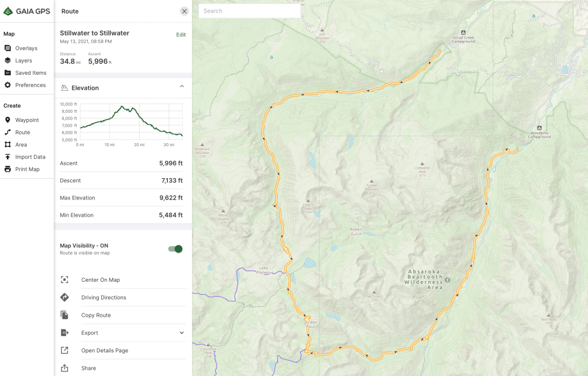Screen dimensions: 588x376
Task: Create a new Waypoint
Action: click(x=26, y=120)
